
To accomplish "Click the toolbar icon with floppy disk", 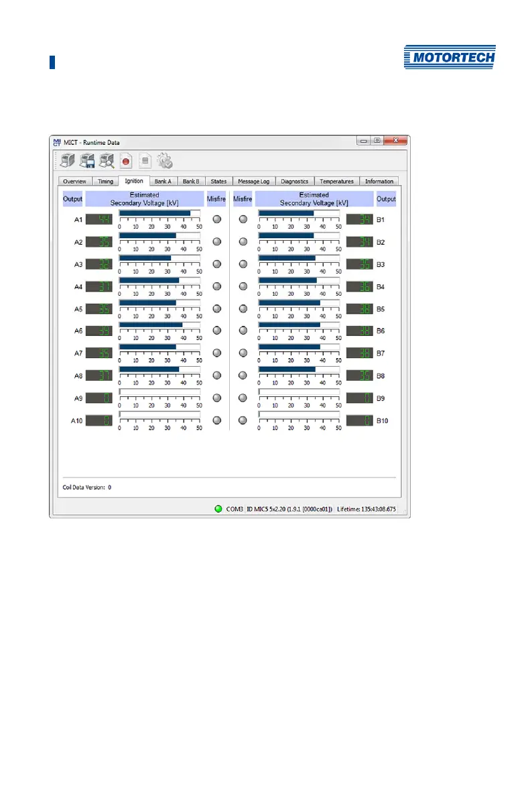I will coord(87,161).
